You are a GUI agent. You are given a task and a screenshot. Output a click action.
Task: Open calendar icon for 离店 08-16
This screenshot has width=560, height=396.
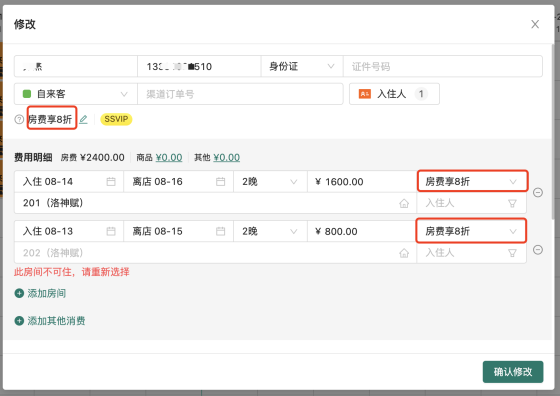(220, 182)
